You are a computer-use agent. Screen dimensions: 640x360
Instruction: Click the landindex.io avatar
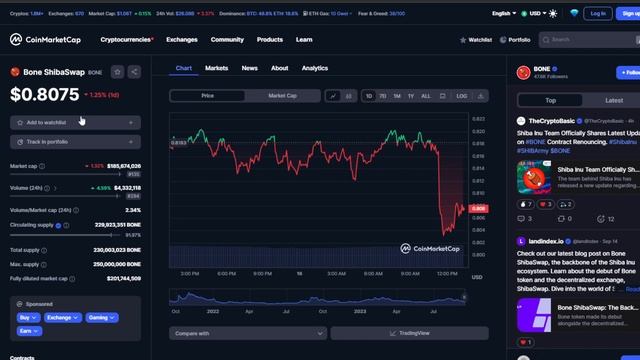click(521, 241)
